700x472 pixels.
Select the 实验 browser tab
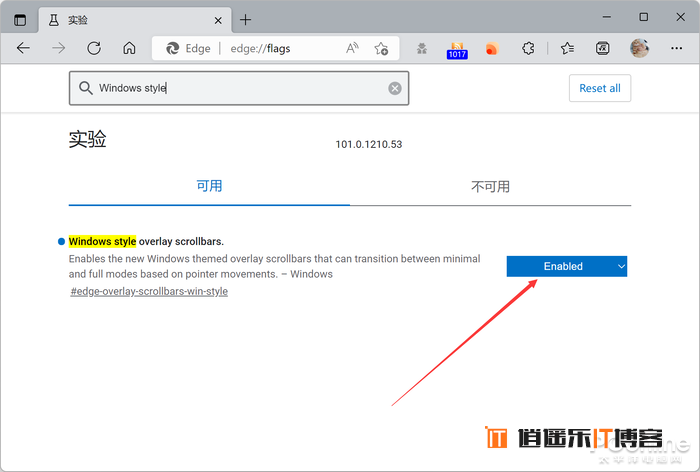point(135,20)
